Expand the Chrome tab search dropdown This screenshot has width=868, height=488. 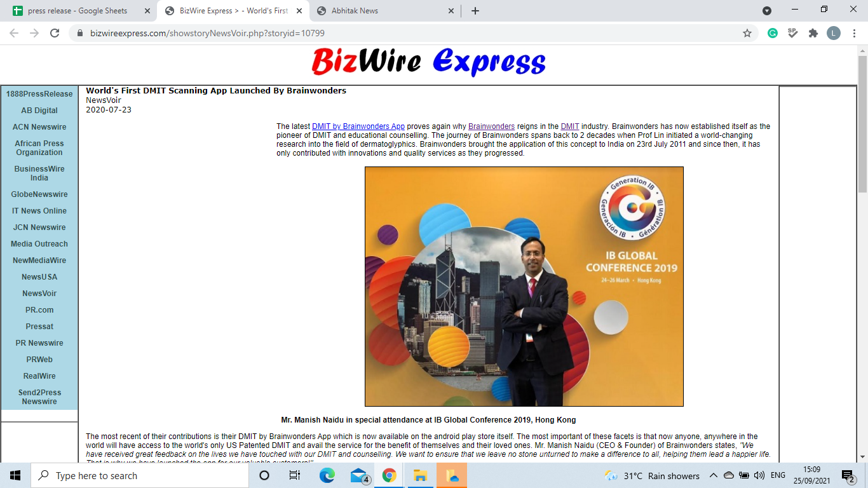(767, 11)
